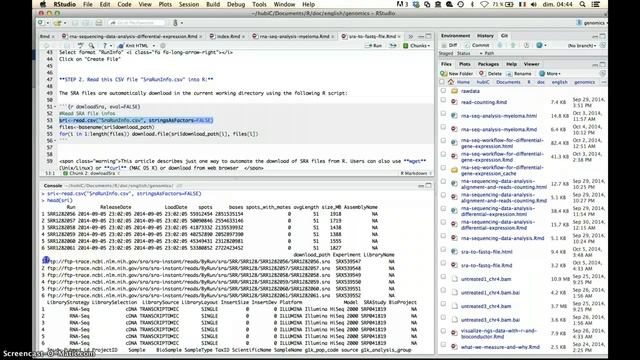
Task: Click the spell check icon in editor toolbar
Action: [x=80, y=46]
